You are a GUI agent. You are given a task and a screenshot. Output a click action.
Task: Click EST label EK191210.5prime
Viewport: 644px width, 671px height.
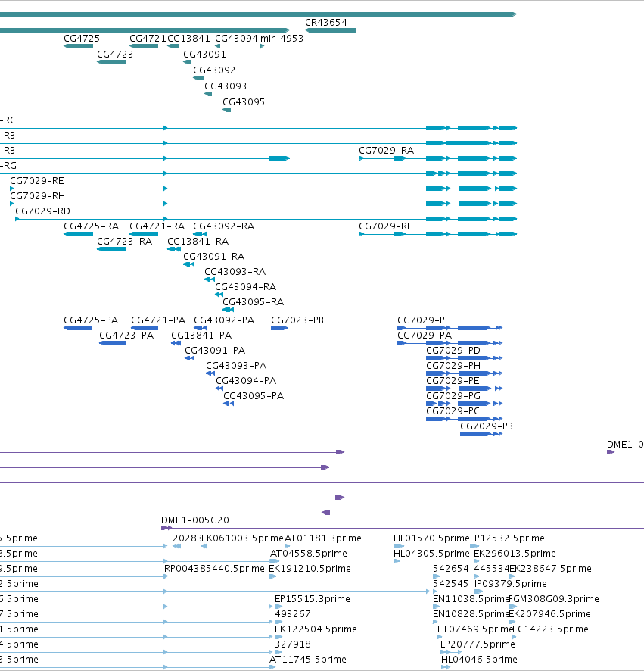[310, 568]
